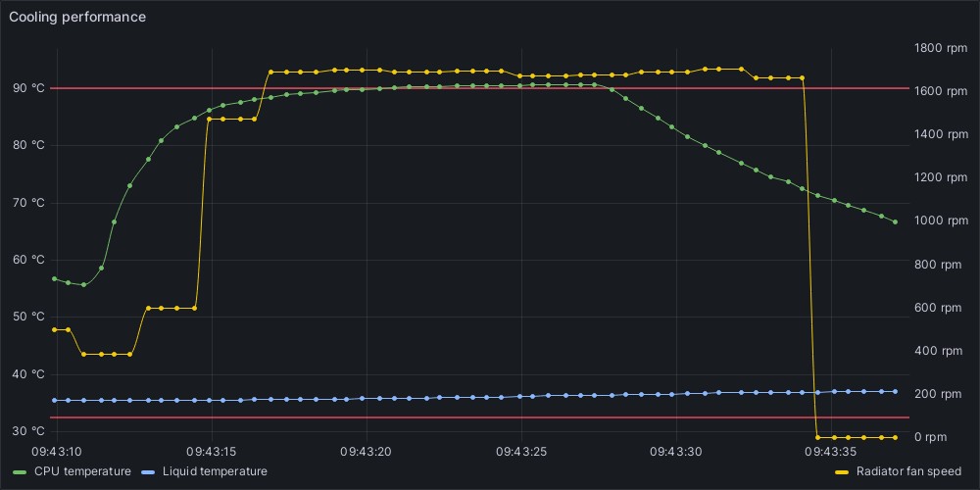Click the blue Liquid temperature color swatch

[148, 472]
